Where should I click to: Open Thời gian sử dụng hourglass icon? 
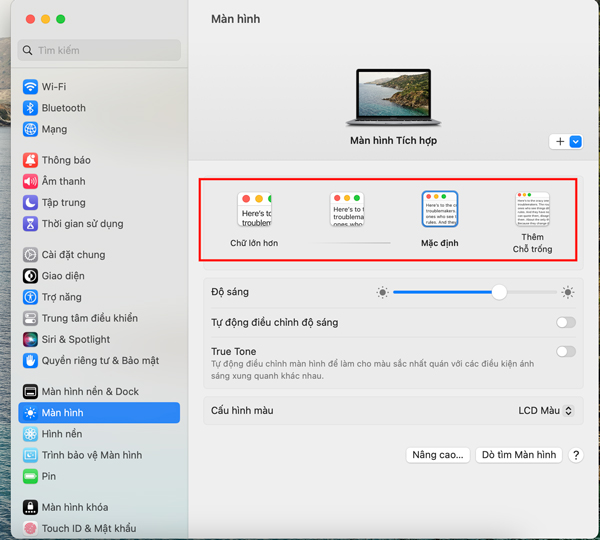[x=30, y=224]
